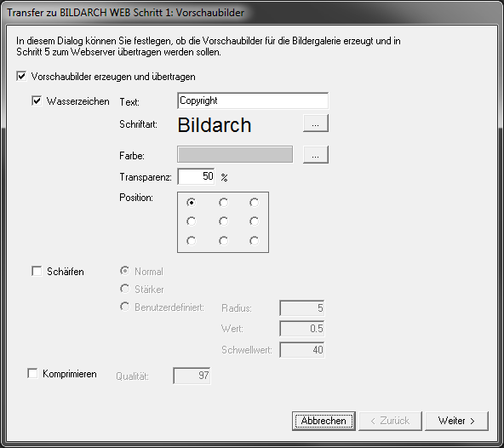Select bottom-left watermark position radio button
The width and height of the screenshot is (504, 448).
point(192,241)
